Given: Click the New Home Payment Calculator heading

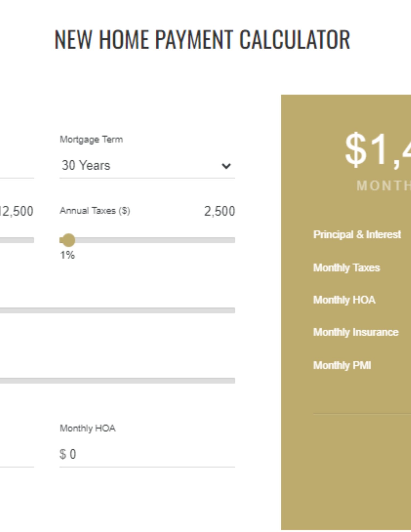Looking at the screenshot, I should (x=202, y=39).
